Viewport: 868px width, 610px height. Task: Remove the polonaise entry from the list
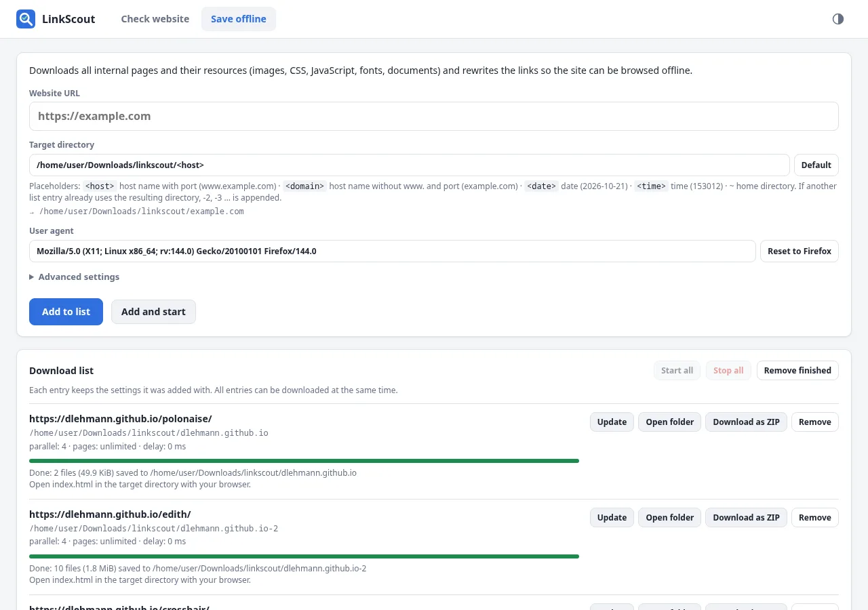tap(815, 422)
